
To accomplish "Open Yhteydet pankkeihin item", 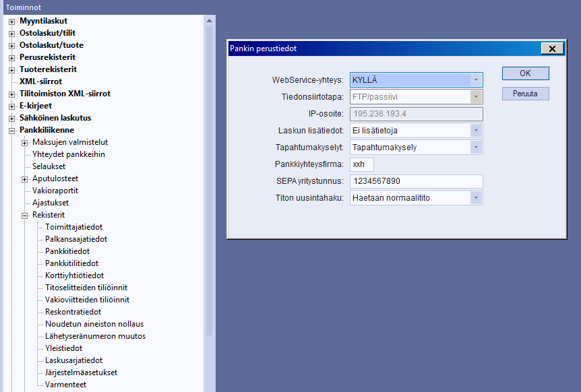I will pos(68,154).
